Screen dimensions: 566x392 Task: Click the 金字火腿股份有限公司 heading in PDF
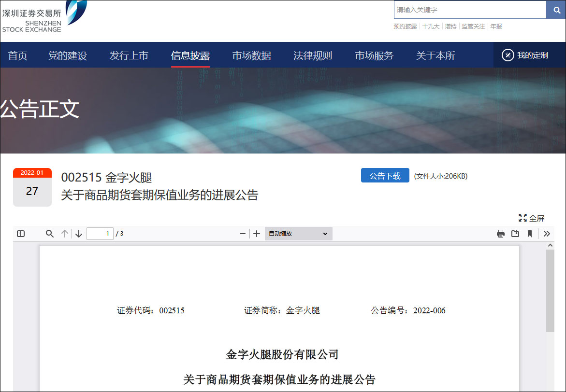pos(282,354)
